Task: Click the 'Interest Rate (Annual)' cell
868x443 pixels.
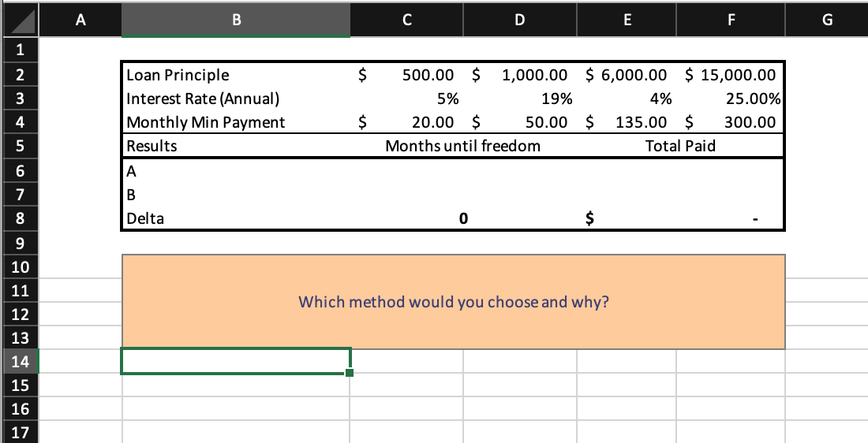Action: [x=236, y=99]
